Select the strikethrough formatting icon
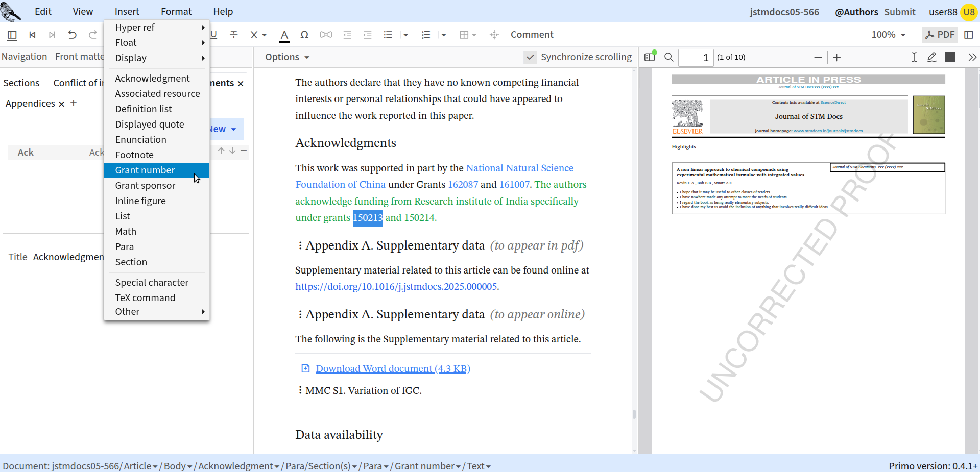Screen dimensions: 980x472 pos(234,35)
